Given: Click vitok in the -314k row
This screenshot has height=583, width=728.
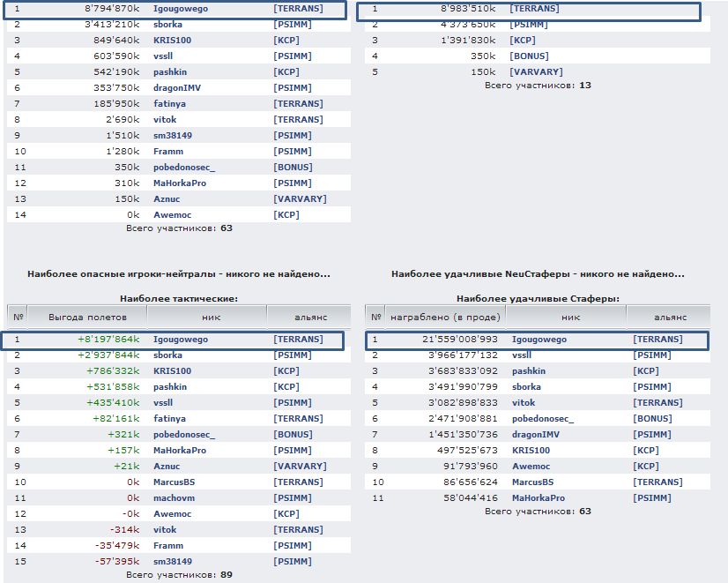Looking at the screenshot, I should [165, 530].
